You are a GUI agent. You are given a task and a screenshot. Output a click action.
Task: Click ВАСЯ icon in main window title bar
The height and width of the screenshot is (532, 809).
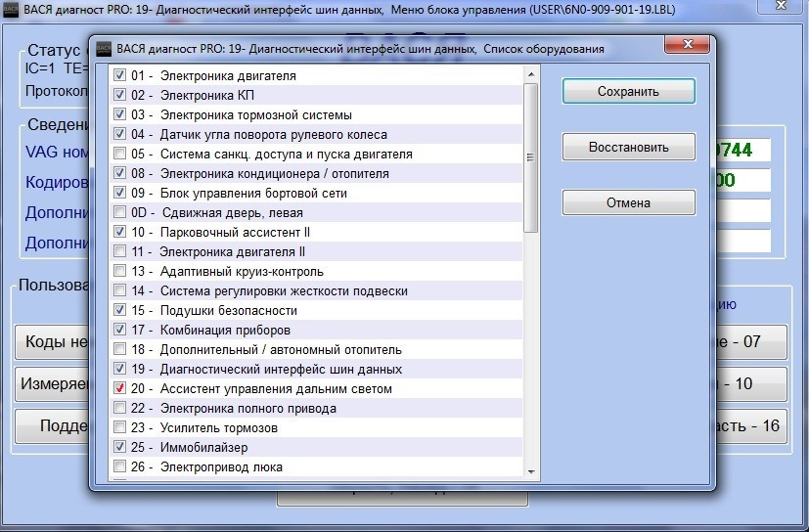[11, 9]
